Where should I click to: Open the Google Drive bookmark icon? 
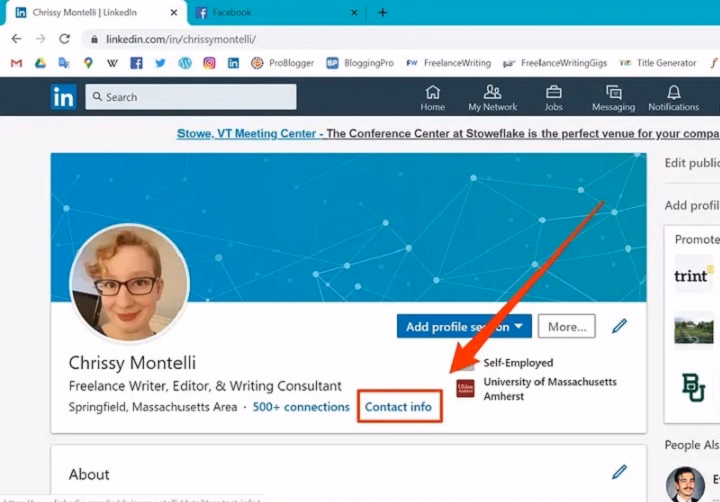point(40,63)
